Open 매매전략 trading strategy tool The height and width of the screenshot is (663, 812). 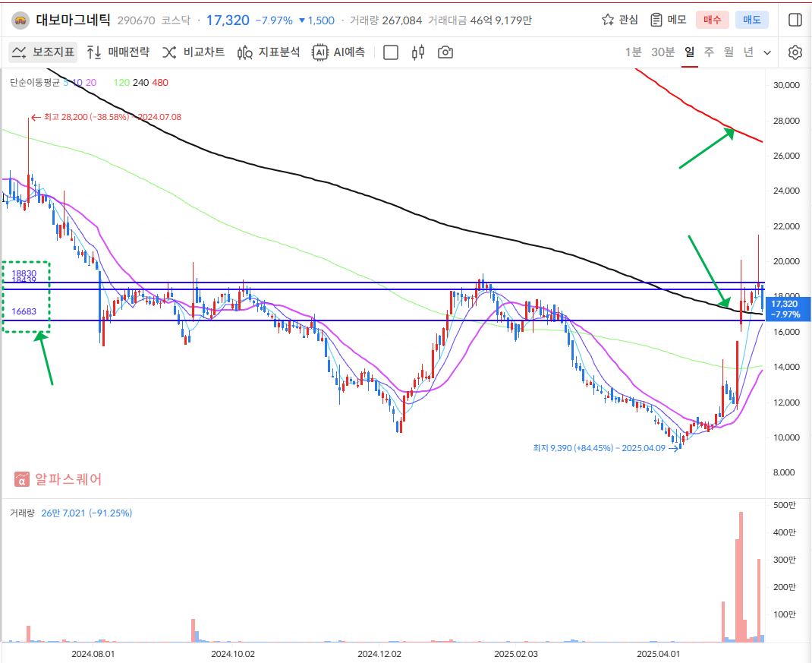[118, 52]
